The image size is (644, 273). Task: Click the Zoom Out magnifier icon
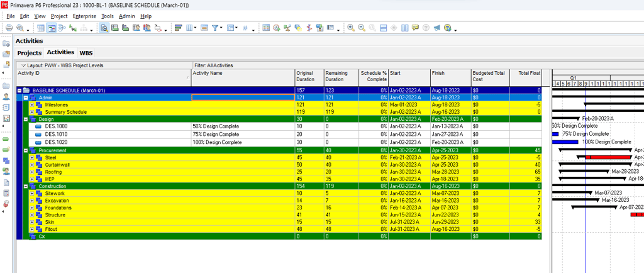point(362,28)
